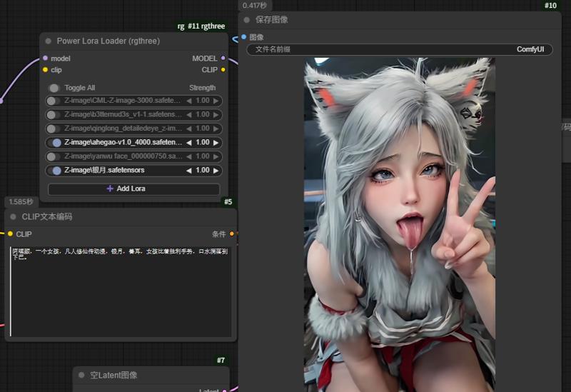Click the 文件名前缀 ComfyUI filename field
Image resolution: width=571 pixels, height=392 pixels.
(x=400, y=50)
